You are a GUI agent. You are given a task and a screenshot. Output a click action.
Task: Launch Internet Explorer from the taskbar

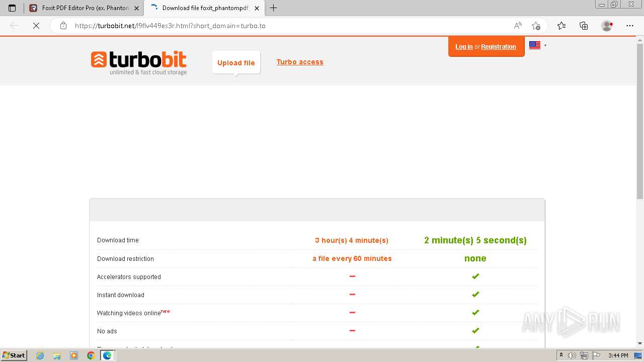[x=40, y=355]
